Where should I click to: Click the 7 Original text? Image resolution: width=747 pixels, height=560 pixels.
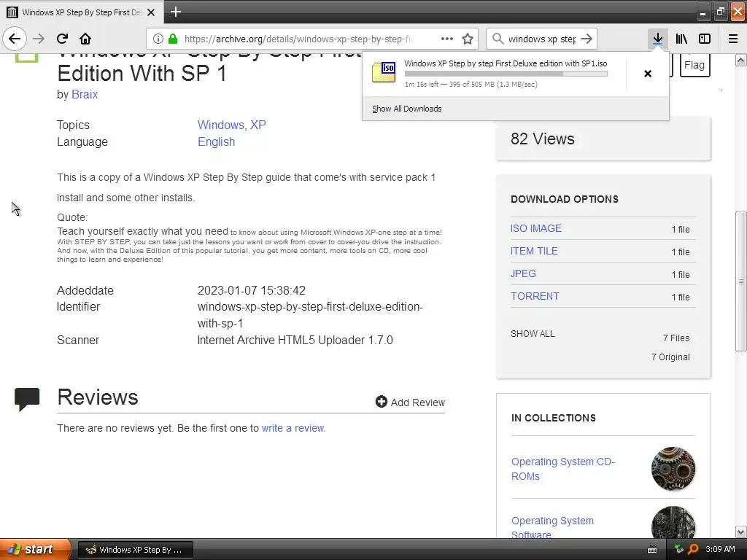pos(670,357)
